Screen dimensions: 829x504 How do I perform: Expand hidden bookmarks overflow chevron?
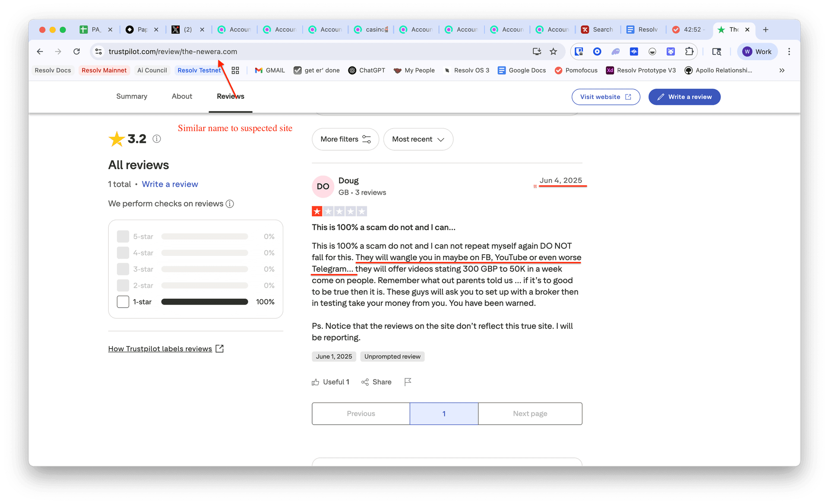(x=782, y=70)
